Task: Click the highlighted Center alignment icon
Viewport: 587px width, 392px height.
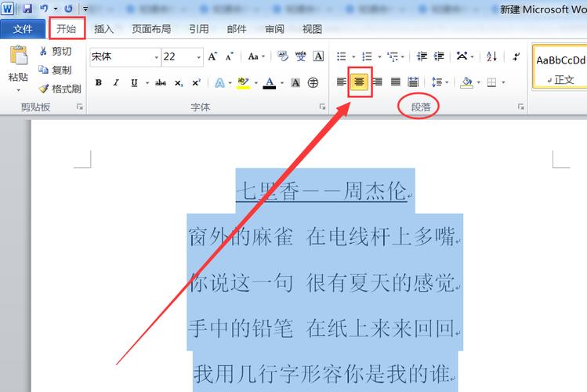Action: click(360, 82)
